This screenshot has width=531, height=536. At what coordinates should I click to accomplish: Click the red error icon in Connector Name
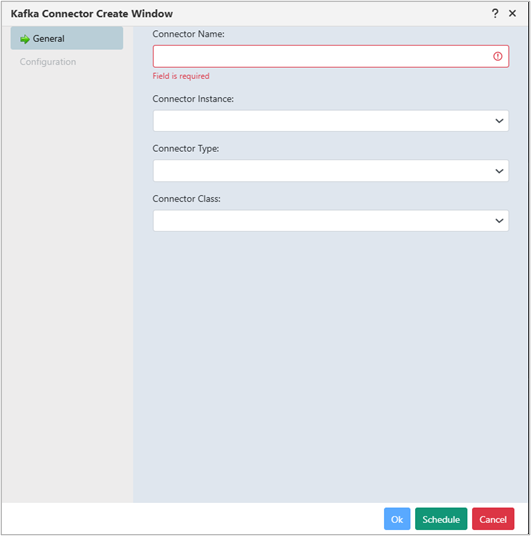coord(497,56)
